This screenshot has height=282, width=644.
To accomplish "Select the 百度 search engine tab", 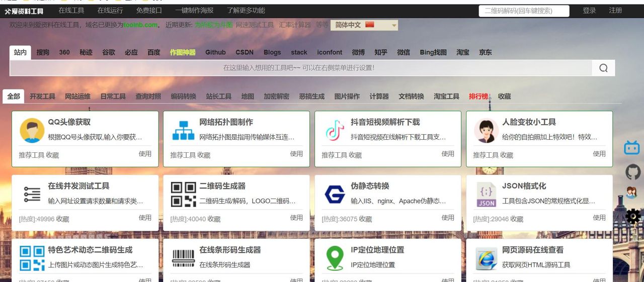I will click(154, 52).
